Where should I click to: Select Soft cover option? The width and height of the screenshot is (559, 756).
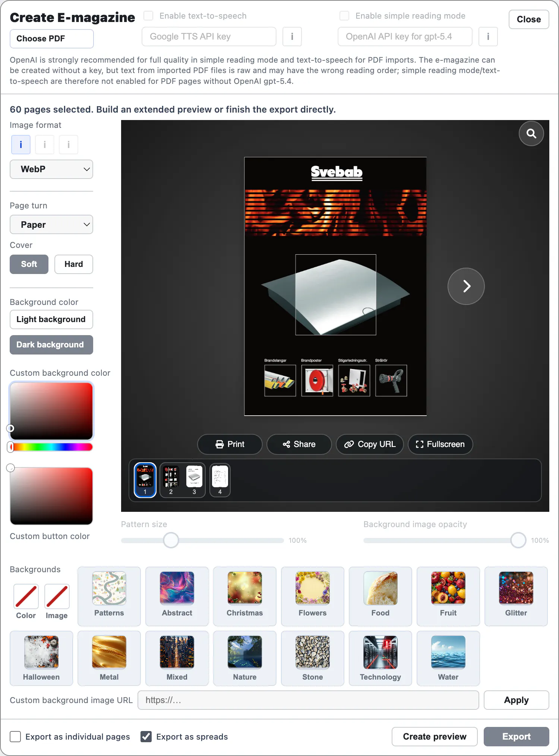point(29,264)
